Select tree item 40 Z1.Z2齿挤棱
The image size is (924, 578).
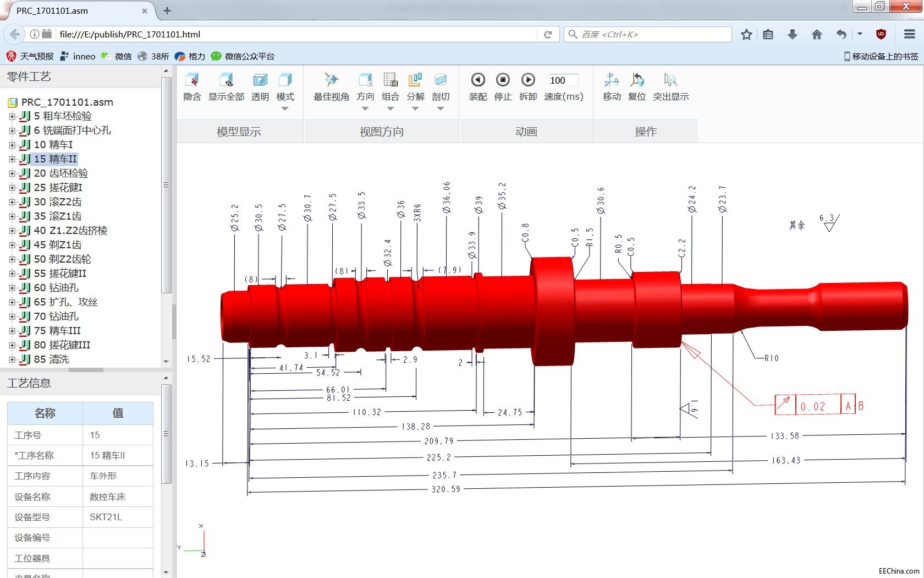[70, 231]
